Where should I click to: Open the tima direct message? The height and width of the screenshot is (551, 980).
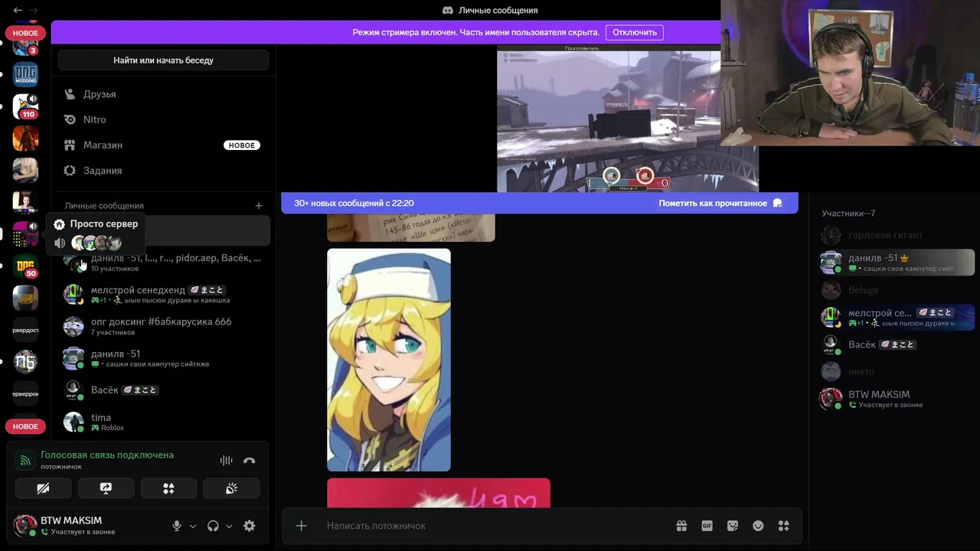(164, 422)
